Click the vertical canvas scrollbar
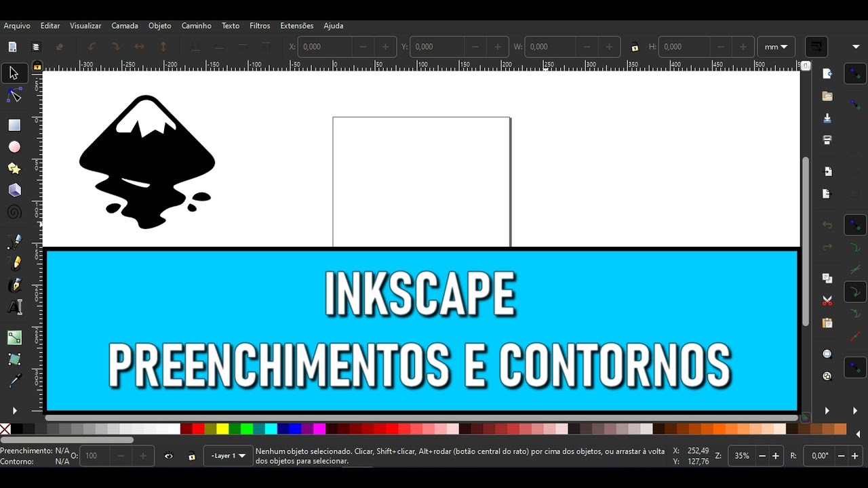The image size is (868, 488). coord(806,241)
